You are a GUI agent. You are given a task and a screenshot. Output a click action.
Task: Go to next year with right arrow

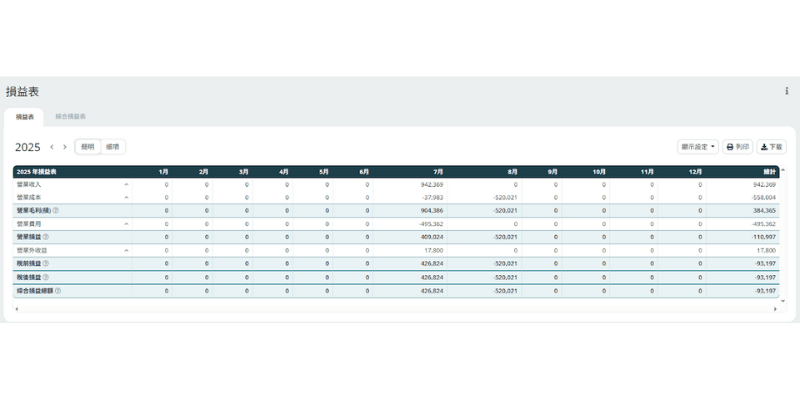pos(65,147)
